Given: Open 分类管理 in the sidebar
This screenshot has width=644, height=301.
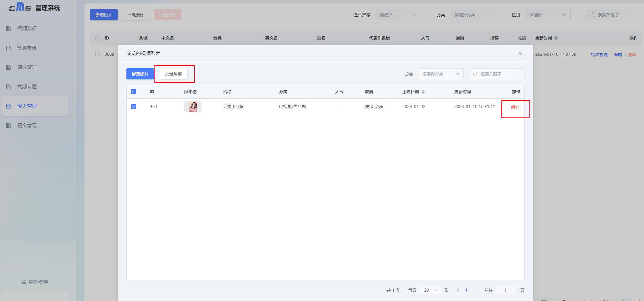Looking at the screenshot, I should (35, 48).
